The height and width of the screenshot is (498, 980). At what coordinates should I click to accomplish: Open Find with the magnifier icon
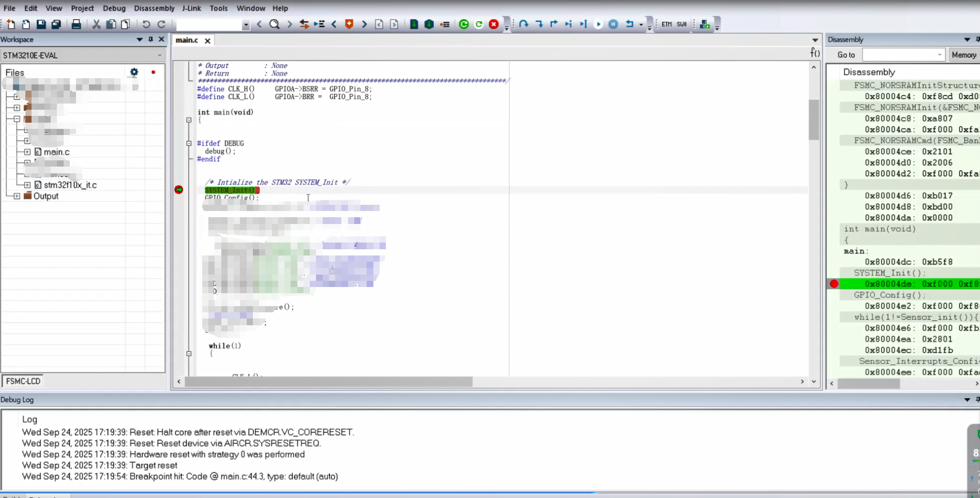pyautogui.click(x=274, y=24)
